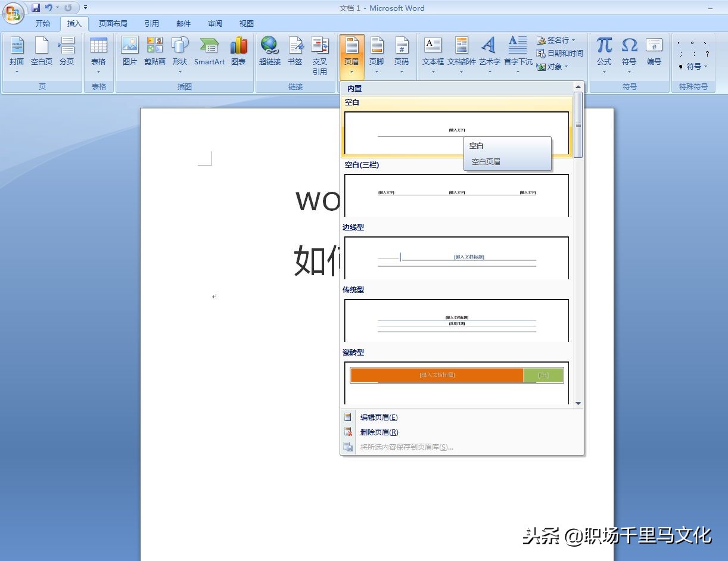
Task: Open the 页面布局 ribbon tab
Action: tap(113, 23)
